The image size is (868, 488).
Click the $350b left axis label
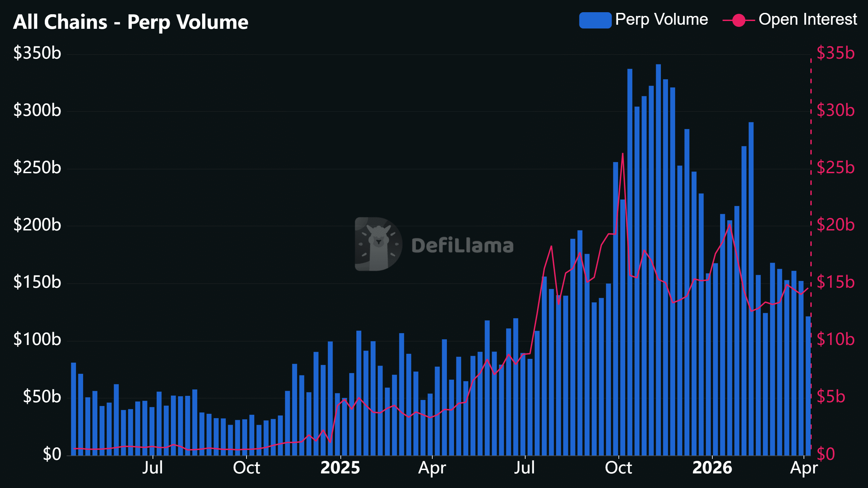point(37,53)
